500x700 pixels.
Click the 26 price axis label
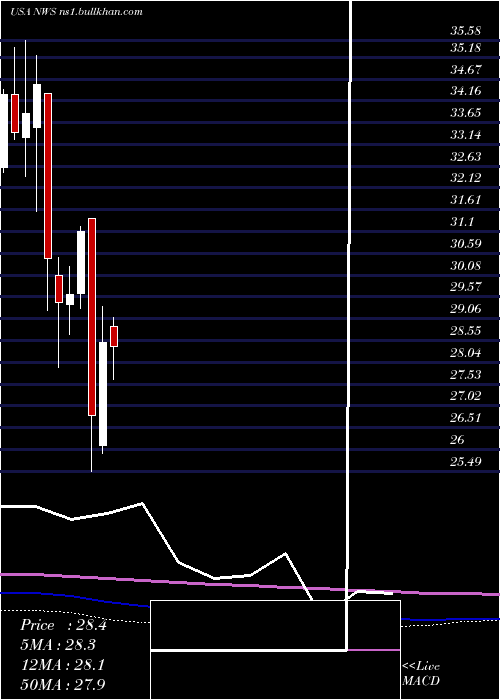click(x=457, y=439)
